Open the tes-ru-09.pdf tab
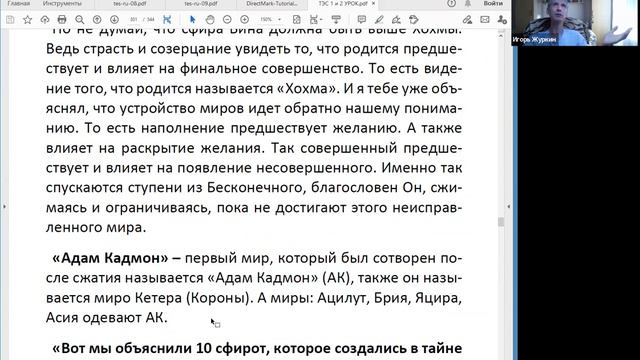Image resolution: width=640 pixels, height=360 pixels. pos(200,4)
